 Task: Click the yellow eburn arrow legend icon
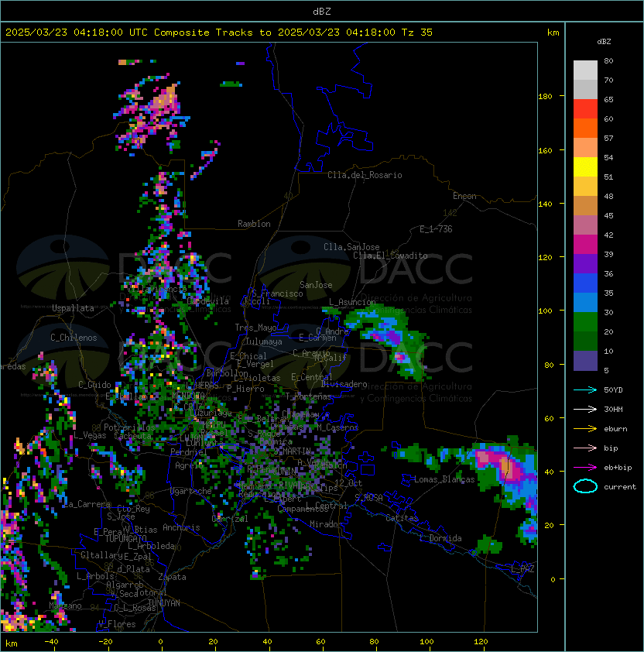pos(585,429)
